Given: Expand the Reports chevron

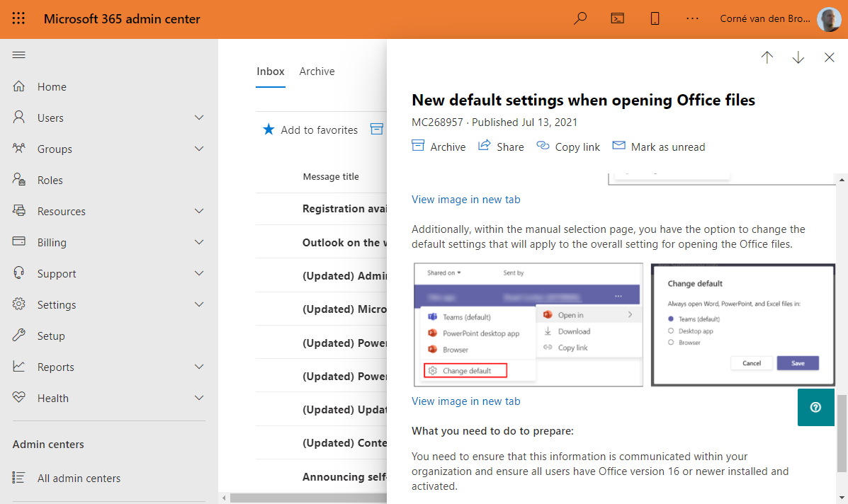Looking at the screenshot, I should point(199,367).
